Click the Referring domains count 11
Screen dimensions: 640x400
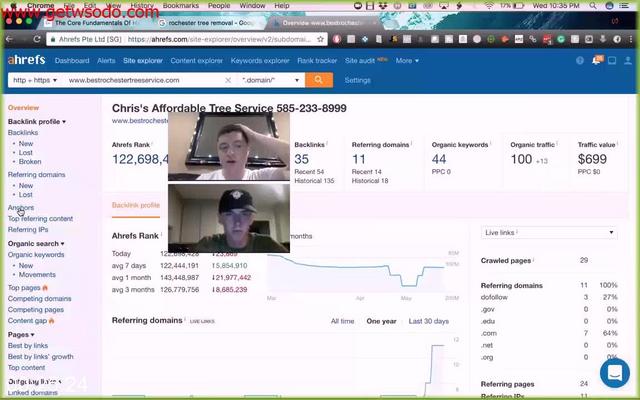coord(358,159)
